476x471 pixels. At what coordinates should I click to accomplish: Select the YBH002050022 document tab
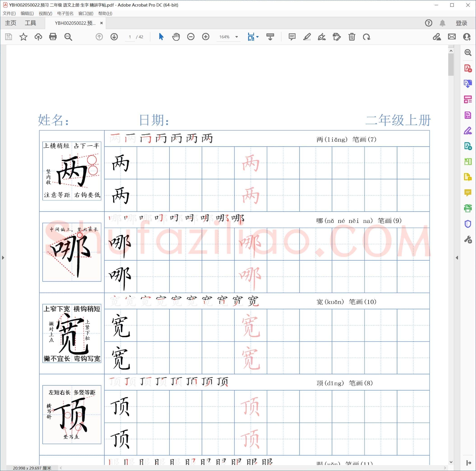(75, 23)
